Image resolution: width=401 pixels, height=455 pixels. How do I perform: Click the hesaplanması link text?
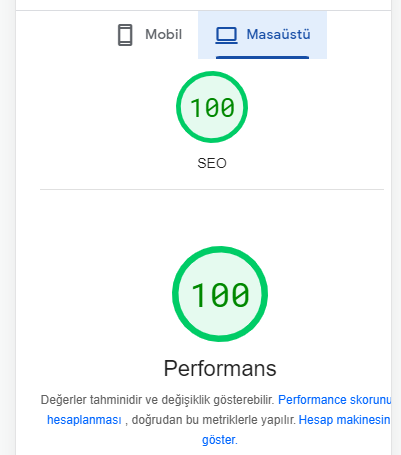[x=84, y=420]
